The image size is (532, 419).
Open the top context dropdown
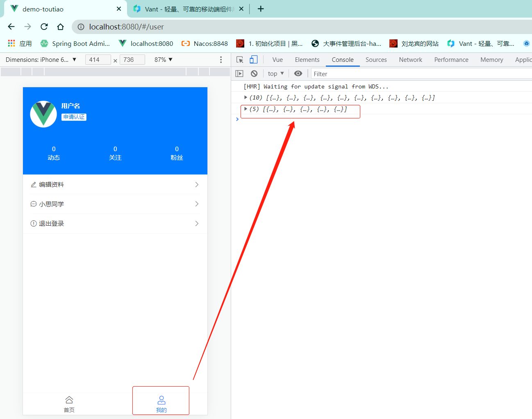pyautogui.click(x=276, y=74)
